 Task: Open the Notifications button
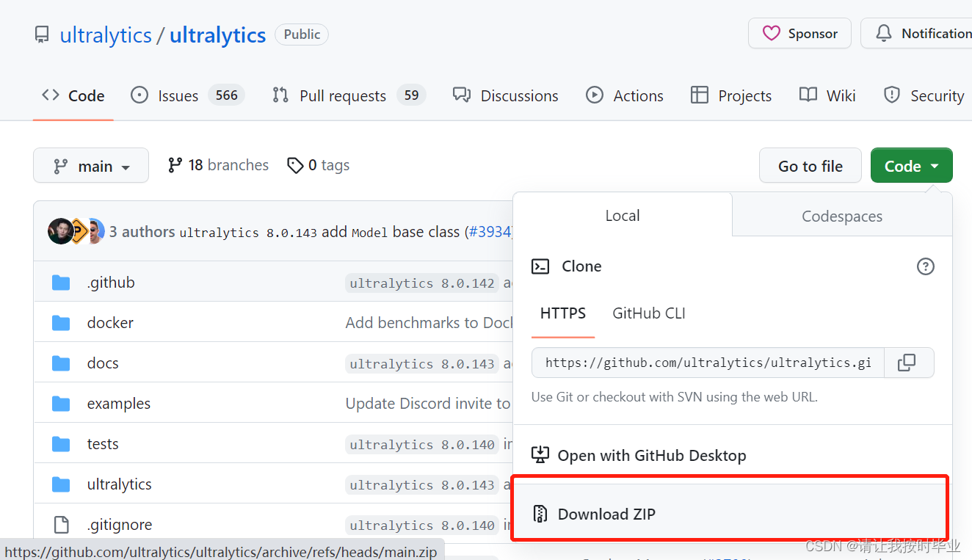pyautogui.click(x=916, y=33)
